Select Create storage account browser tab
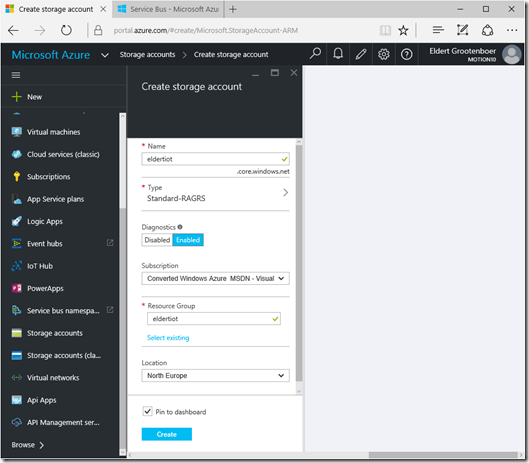Image resolution: width=529 pixels, height=463 pixels. [56, 9]
